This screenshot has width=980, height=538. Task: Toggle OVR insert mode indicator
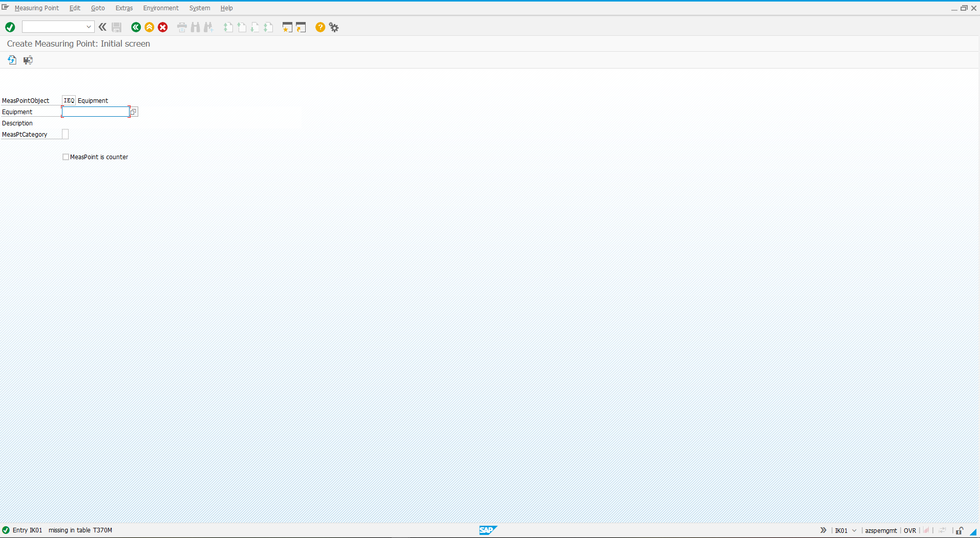(910, 531)
